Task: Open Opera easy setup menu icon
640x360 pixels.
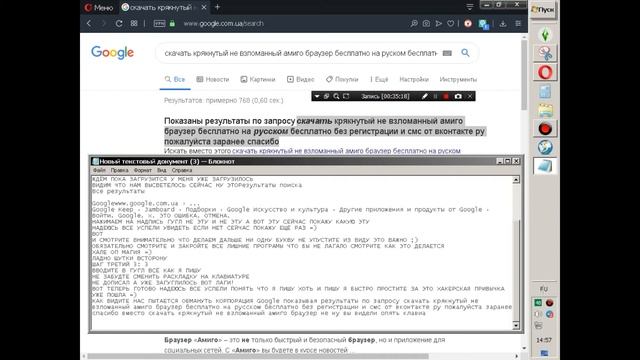Action: [x=518, y=24]
